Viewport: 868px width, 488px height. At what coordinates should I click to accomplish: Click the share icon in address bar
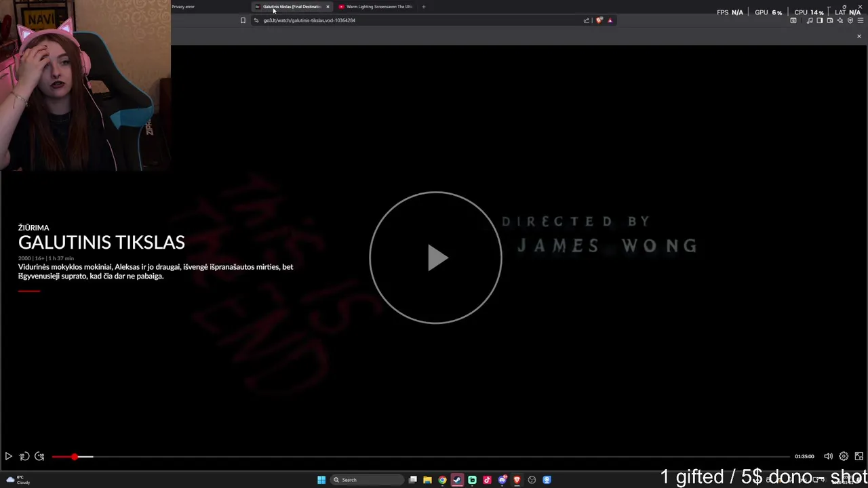587,20
